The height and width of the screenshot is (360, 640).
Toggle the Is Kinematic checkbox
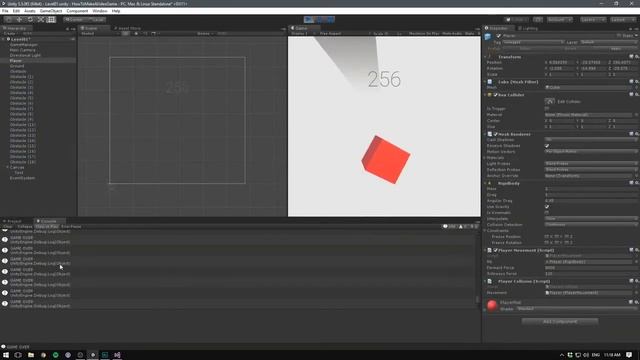tap(547, 213)
